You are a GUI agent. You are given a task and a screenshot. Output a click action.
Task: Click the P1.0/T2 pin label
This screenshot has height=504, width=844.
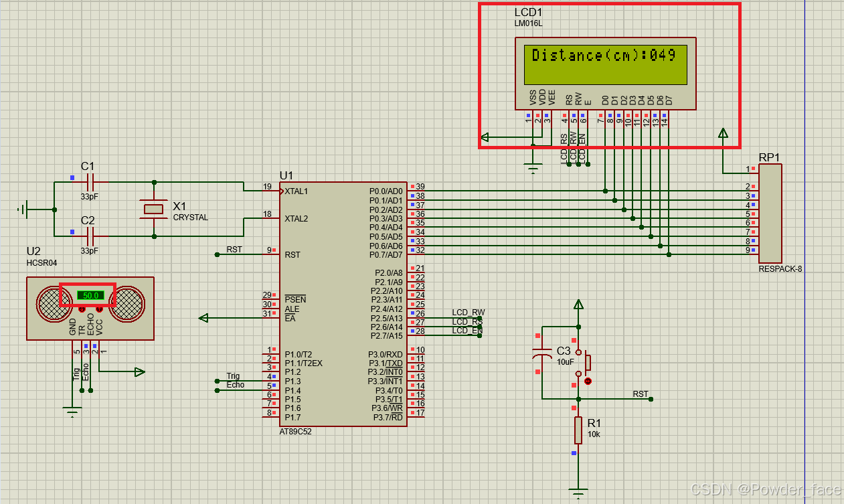point(298,355)
